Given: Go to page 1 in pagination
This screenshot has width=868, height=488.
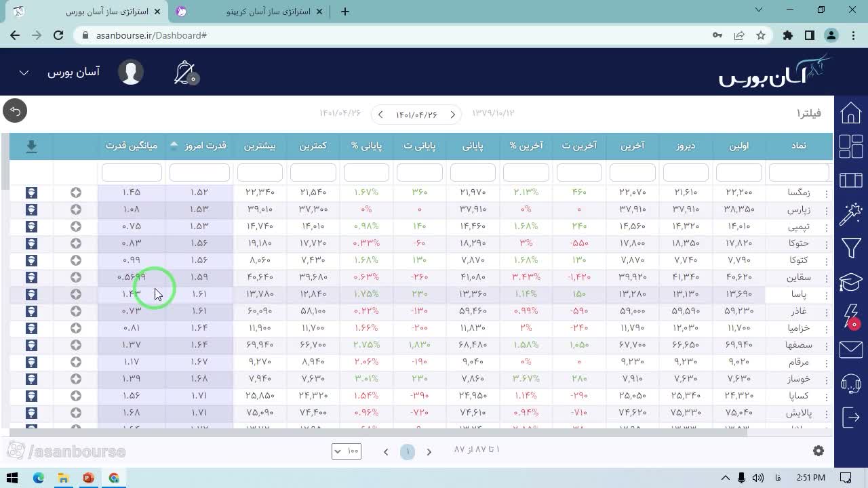Looking at the screenshot, I should point(408,451).
